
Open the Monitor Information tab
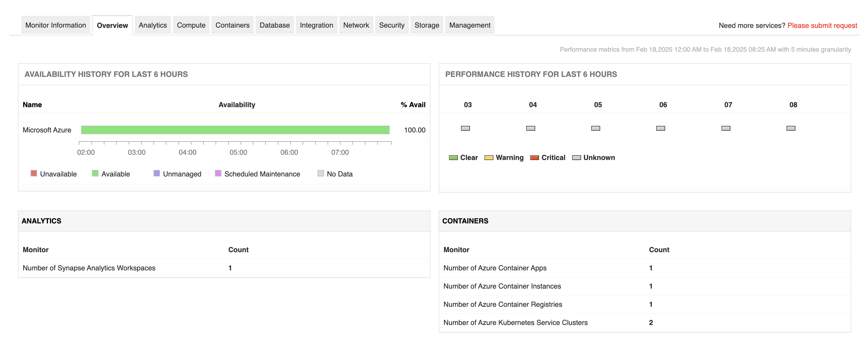coord(56,25)
